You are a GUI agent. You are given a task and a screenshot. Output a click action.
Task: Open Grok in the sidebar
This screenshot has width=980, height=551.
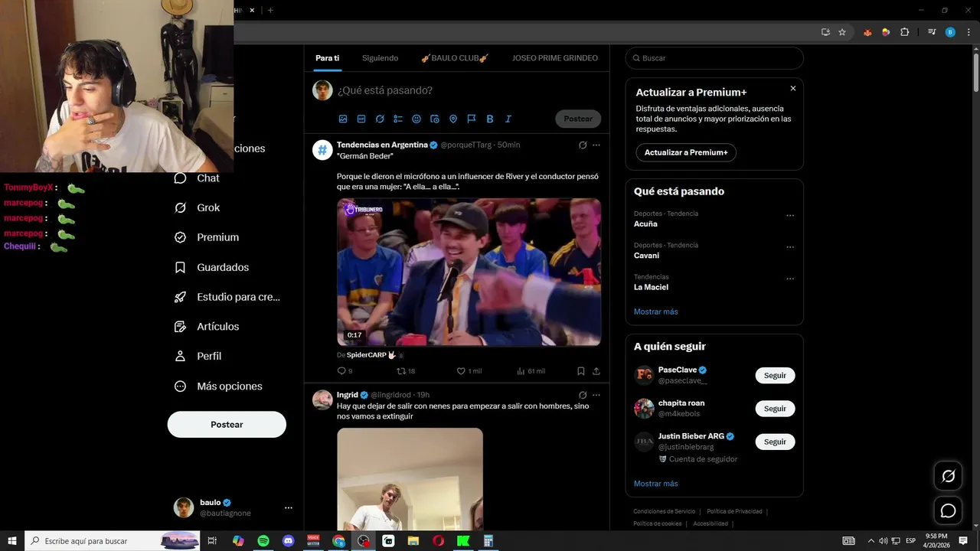click(197, 207)
